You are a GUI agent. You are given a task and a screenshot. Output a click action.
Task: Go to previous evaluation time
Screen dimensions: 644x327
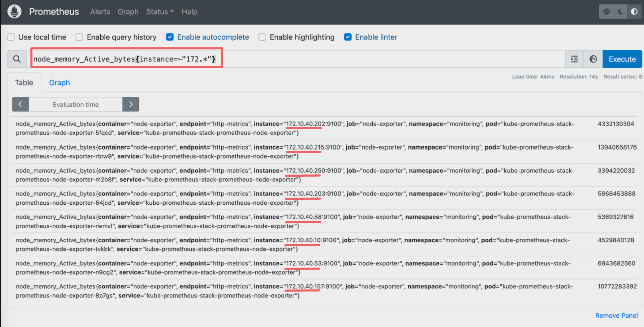20,104
